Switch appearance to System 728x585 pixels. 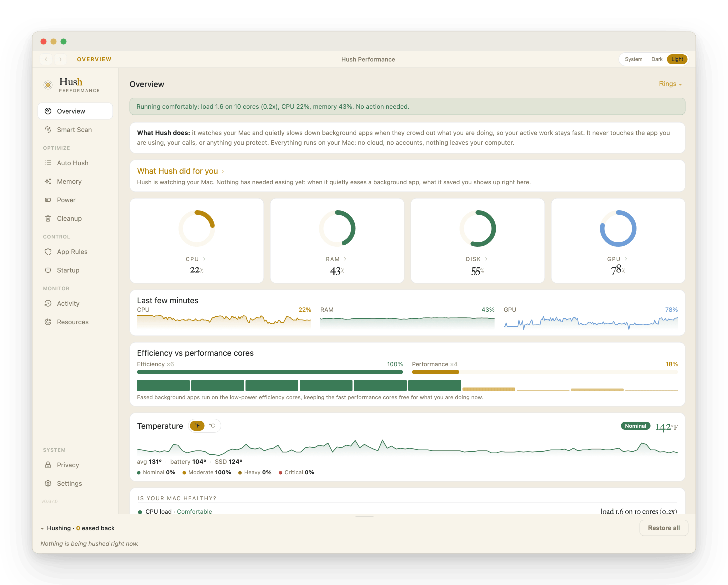633,59
